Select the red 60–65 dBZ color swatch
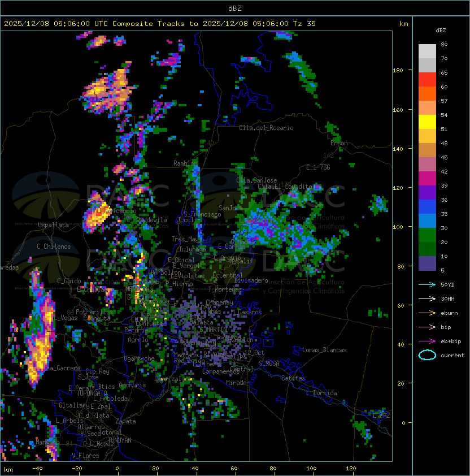 (x=427, y=80)
